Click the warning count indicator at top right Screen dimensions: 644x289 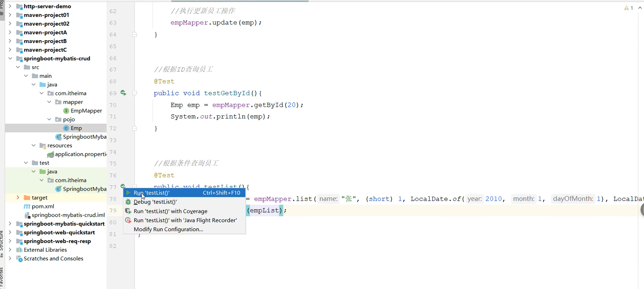pyautogui.click(x=628, y=8)
